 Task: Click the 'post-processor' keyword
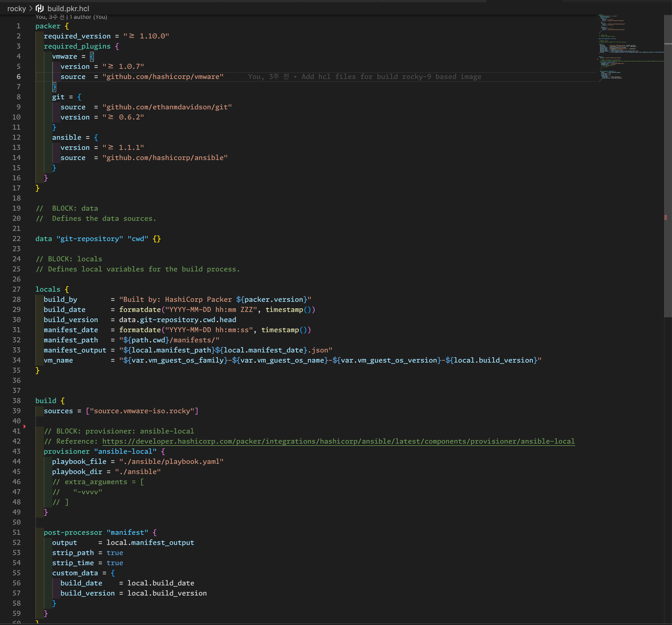(73, 532)
